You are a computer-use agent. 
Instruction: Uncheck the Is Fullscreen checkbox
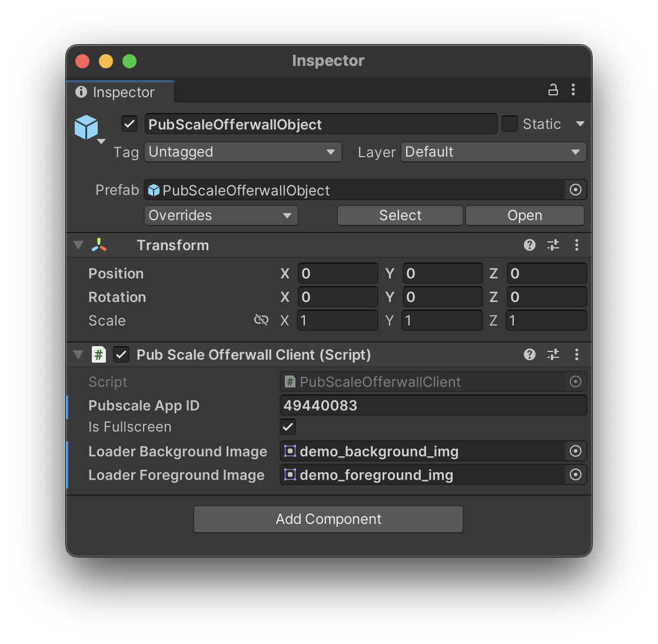pyautogui.click(x=288, y=427)
